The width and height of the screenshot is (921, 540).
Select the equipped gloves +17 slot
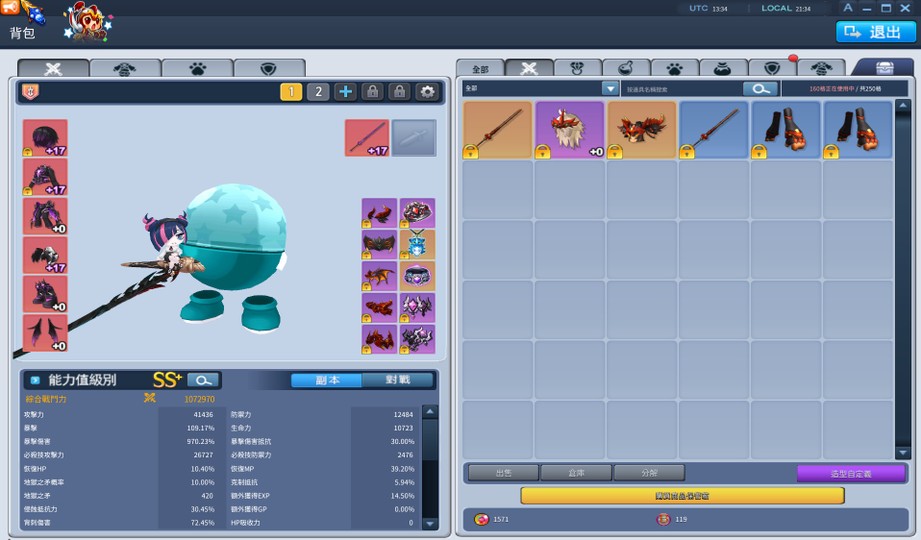point(45,255)
